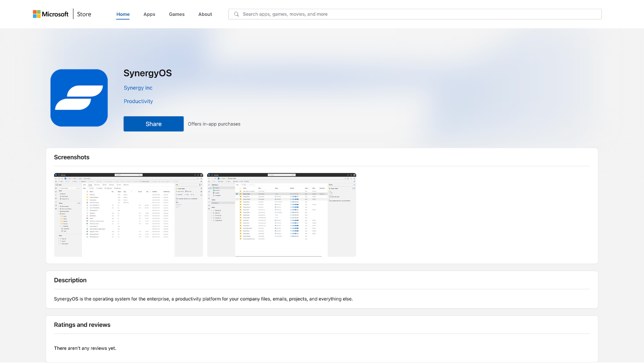Open the Store home link
644x363 pixels.
[x=84, y=14]
